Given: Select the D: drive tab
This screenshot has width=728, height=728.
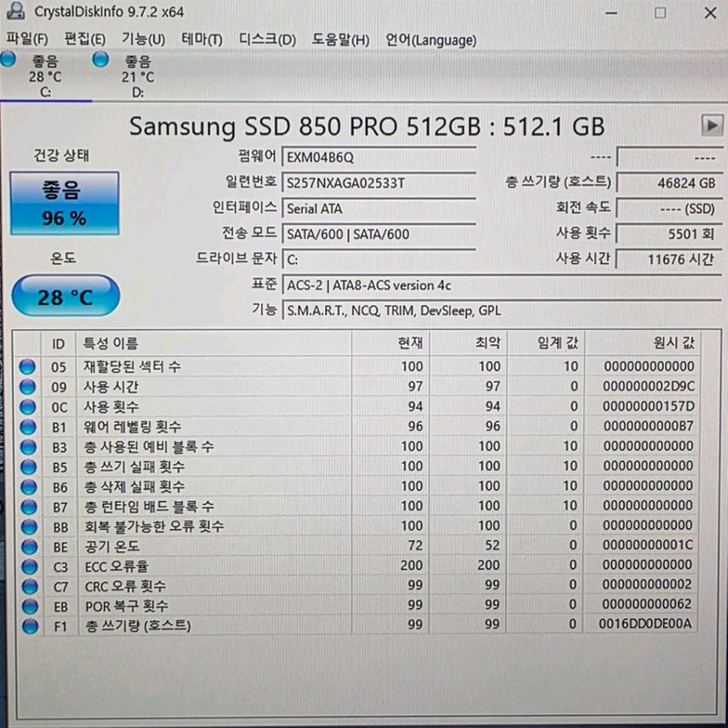Looking at the screenshot, I should pos(138,76).
